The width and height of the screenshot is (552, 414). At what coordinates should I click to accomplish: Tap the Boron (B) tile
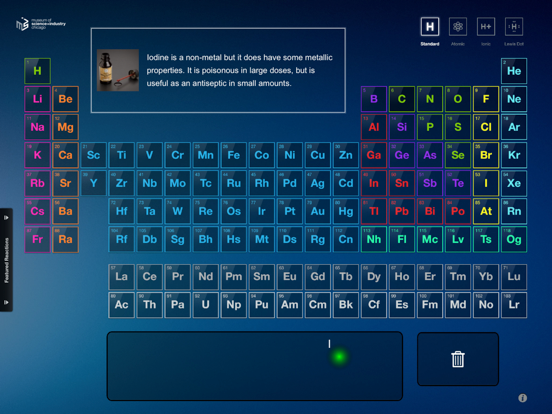[x=374, y=99]
